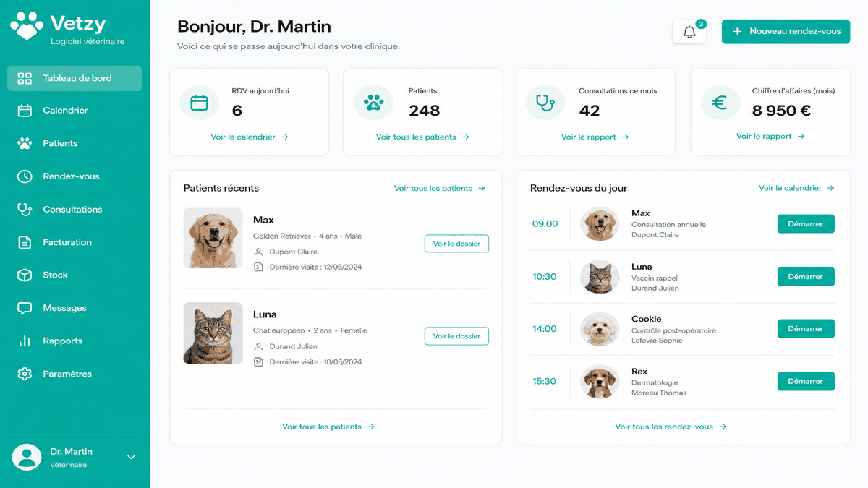Click the document icon beside Dernière visite 10/05/2024
Screen dimensions: 868x488
259,361
